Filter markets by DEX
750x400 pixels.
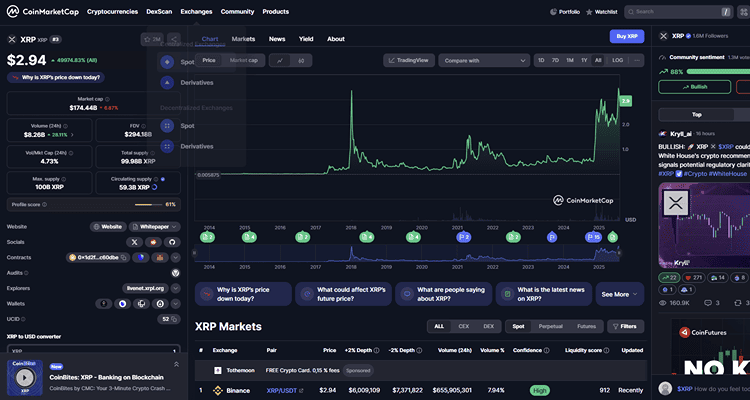[x=488, y=326]
